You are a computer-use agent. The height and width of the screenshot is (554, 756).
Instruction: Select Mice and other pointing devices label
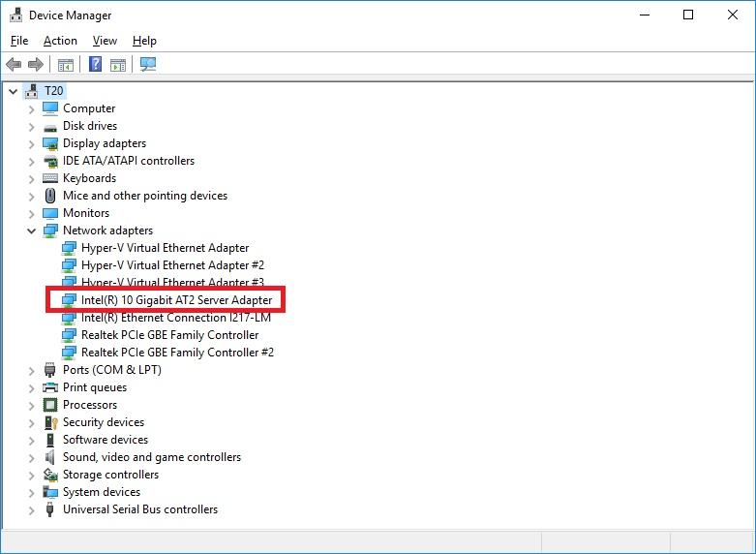[145, 196]
